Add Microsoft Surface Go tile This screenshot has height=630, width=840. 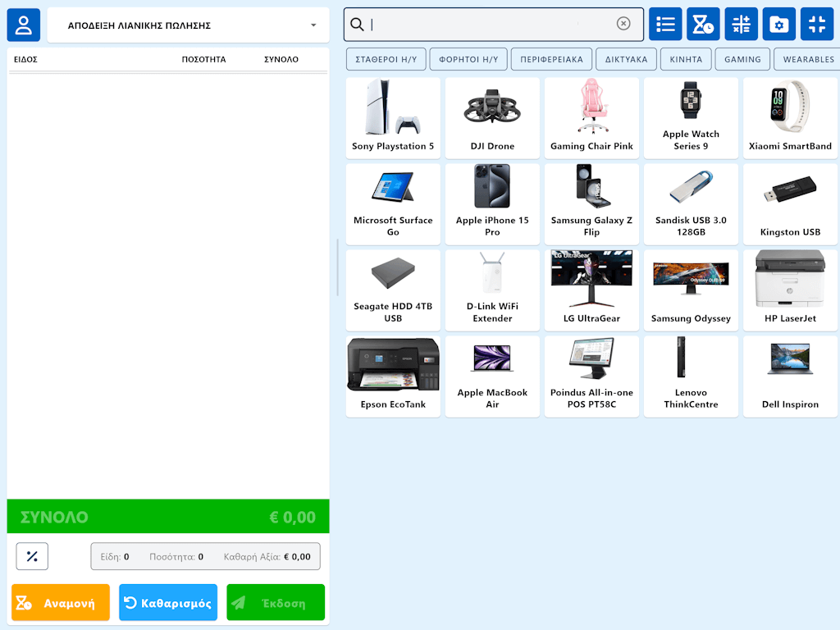pos(393,204)
